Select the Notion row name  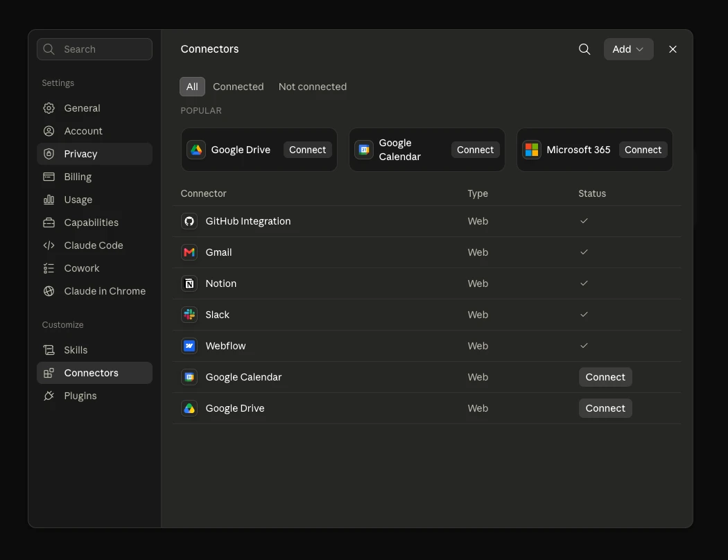pyautogui.click(x=221, y=283)
